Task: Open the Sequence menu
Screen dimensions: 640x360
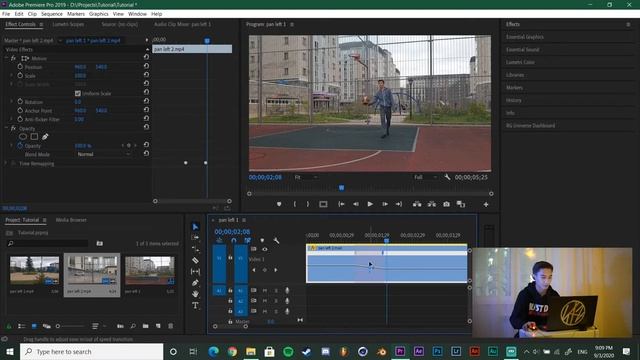Action: click(x=52, y=14)
